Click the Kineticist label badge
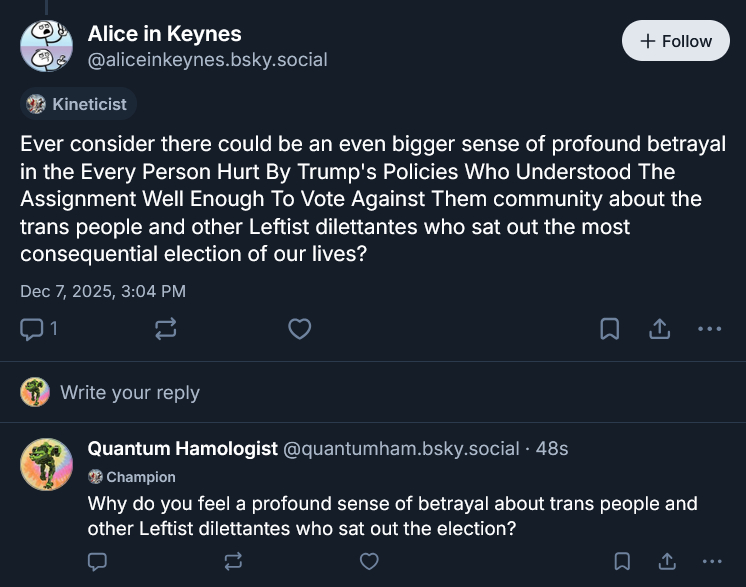 (x=80, y=104)
